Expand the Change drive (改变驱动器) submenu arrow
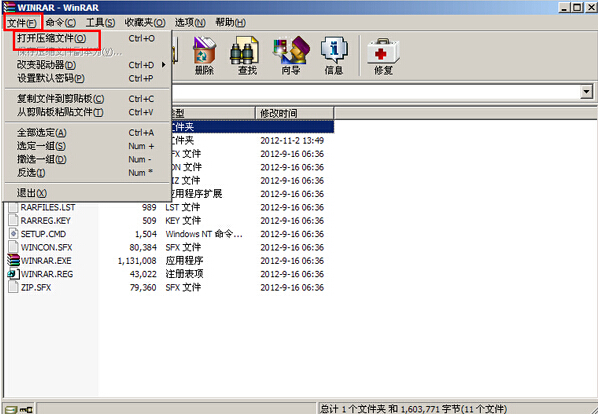The image size is (598, 414). point(164,65)
